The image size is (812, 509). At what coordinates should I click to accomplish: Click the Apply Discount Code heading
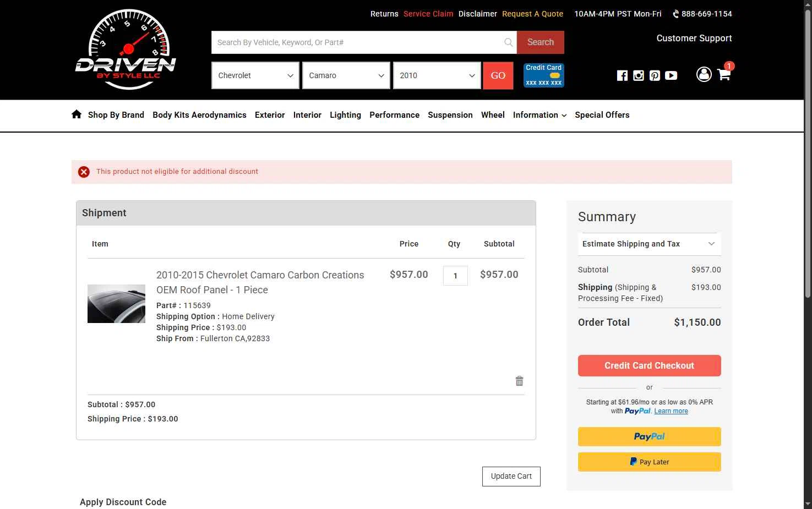pyautogui.click(x=123, y=502)
